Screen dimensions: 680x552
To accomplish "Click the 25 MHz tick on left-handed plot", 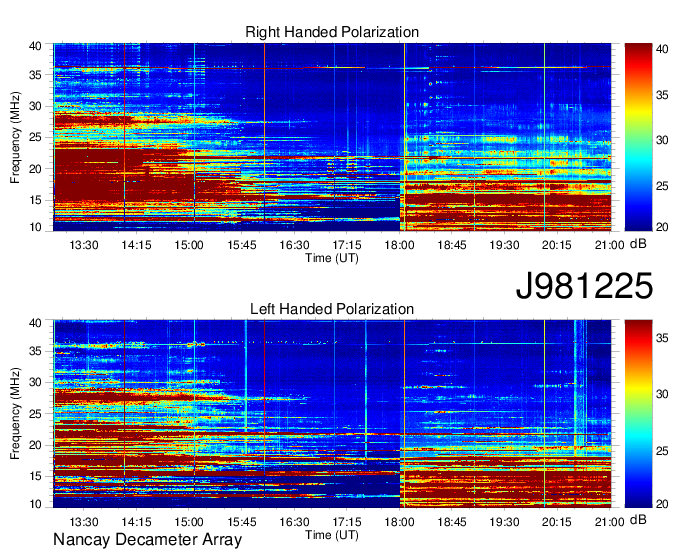I will [x=35, y=414].
